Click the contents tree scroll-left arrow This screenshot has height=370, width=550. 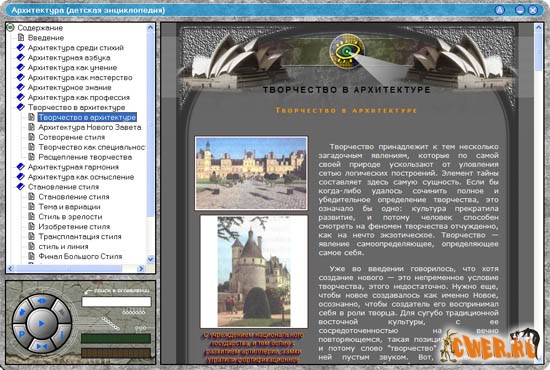coord(10,268)
